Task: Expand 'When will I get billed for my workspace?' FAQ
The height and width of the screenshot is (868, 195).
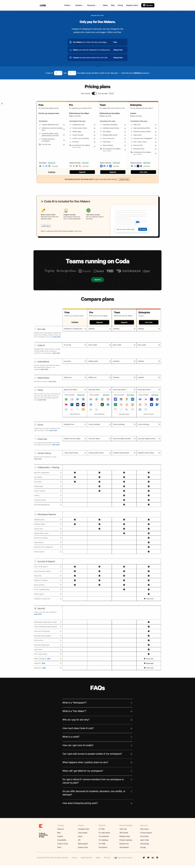Action: (97, 771)
